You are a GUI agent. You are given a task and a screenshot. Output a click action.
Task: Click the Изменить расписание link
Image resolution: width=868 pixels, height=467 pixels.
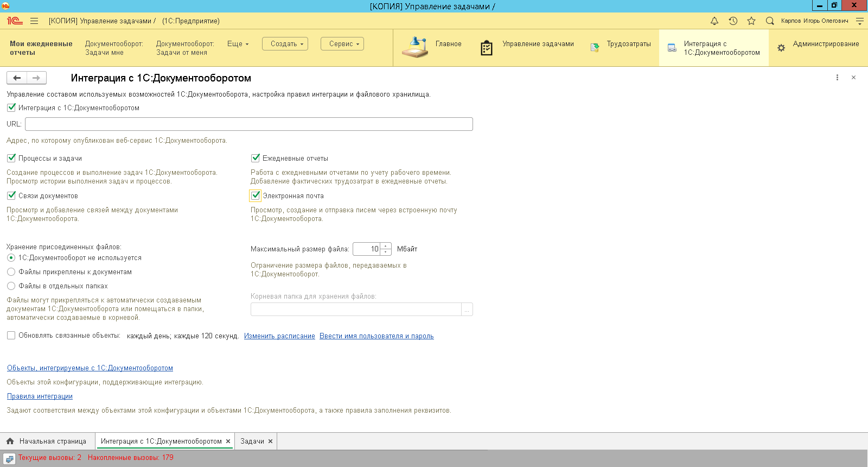(279, 336)
